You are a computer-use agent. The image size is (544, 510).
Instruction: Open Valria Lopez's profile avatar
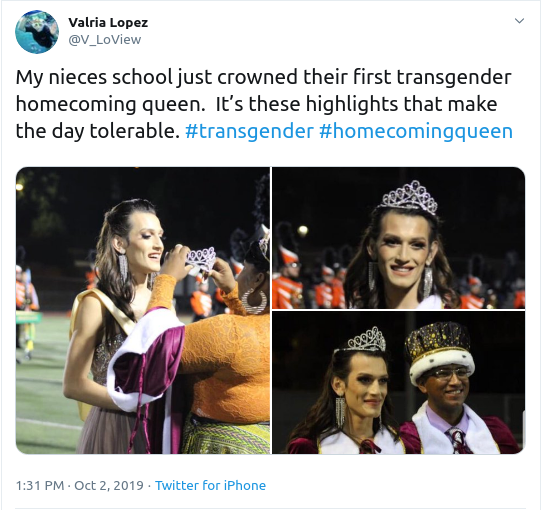coord(37,32)
